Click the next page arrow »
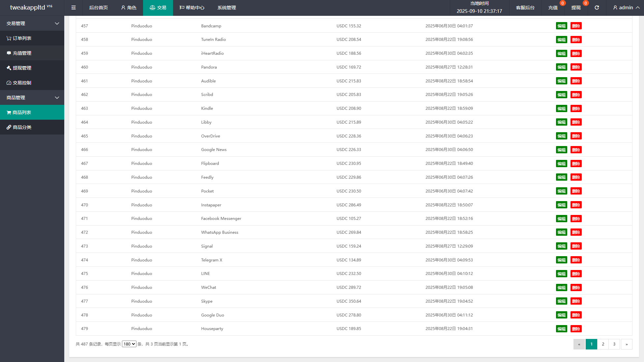 coord(626,344)
